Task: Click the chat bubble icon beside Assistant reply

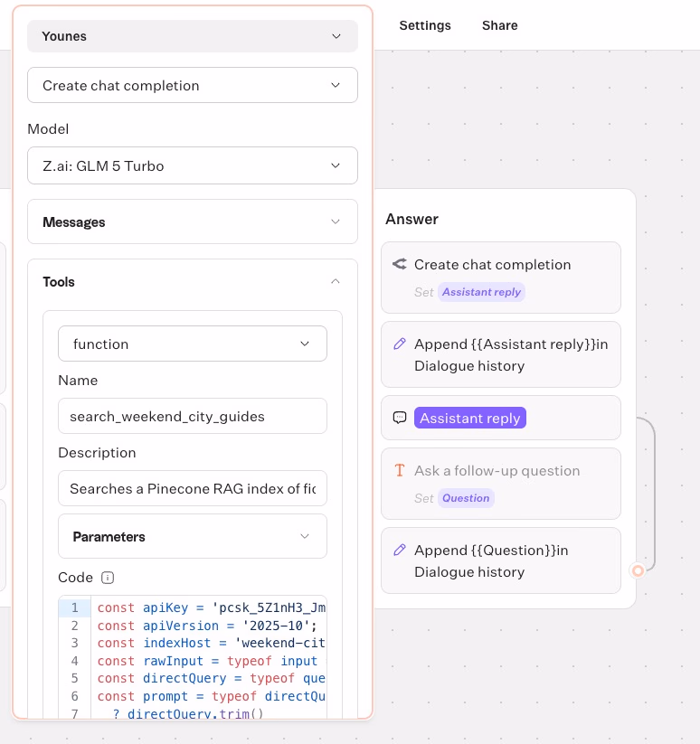Action: [x=399, y=419]
